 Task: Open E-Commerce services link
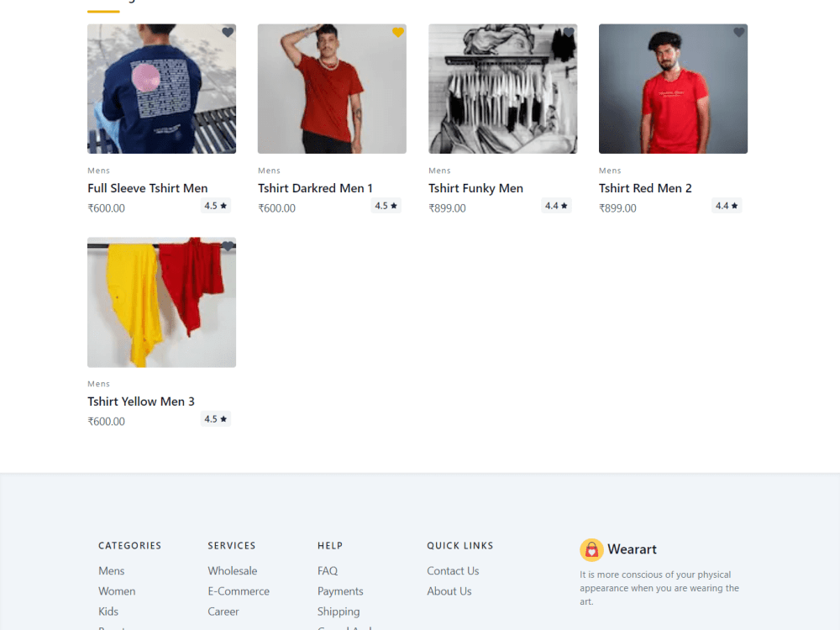(239, 591)
